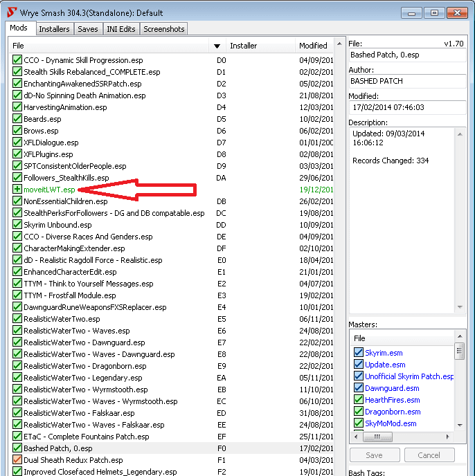The height and width of the screenshot is (476, 475).
Task: Go to the INI Edits tab
Action: click(121, 29)
